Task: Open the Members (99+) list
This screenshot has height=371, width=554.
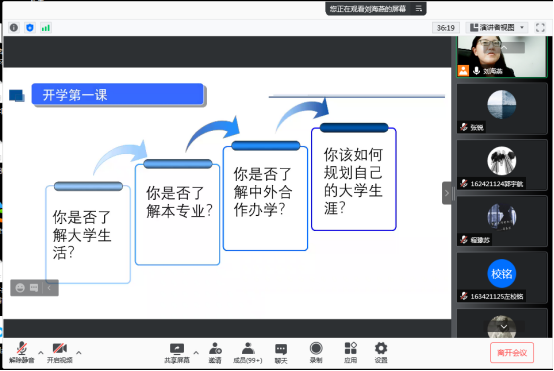Action: [x=248, y=353]
